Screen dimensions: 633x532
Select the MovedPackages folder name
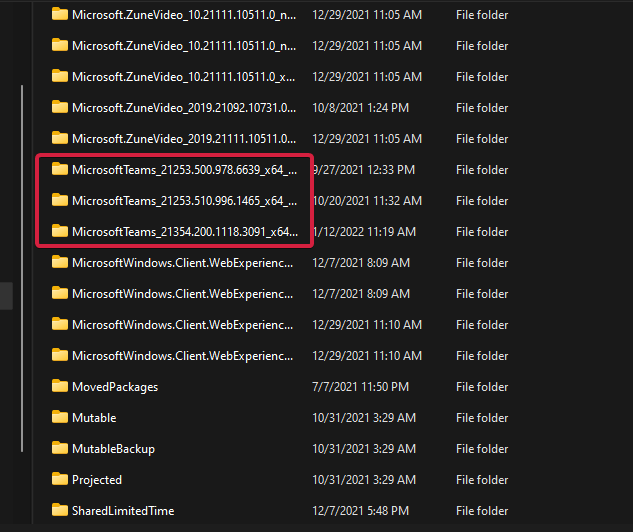[115, 387]
